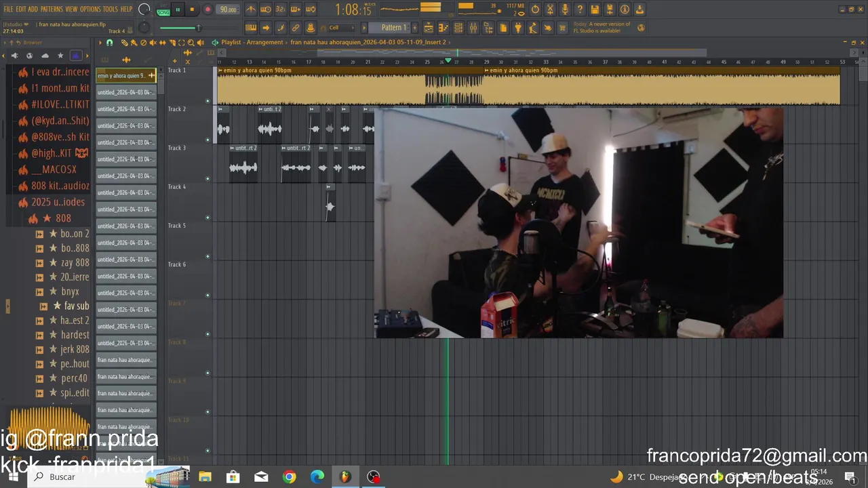The image size is (868, 488).
Task: Click the one-click audio recording microphone icon
Action: 565,9
